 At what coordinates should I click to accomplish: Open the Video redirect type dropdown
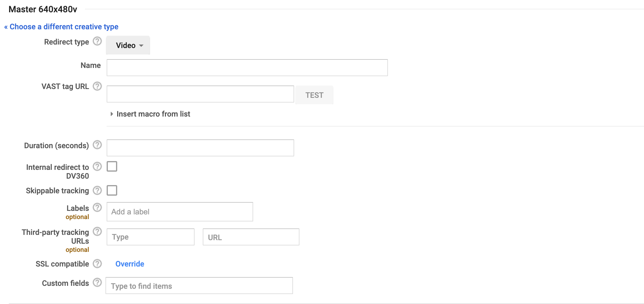point(128,45)
